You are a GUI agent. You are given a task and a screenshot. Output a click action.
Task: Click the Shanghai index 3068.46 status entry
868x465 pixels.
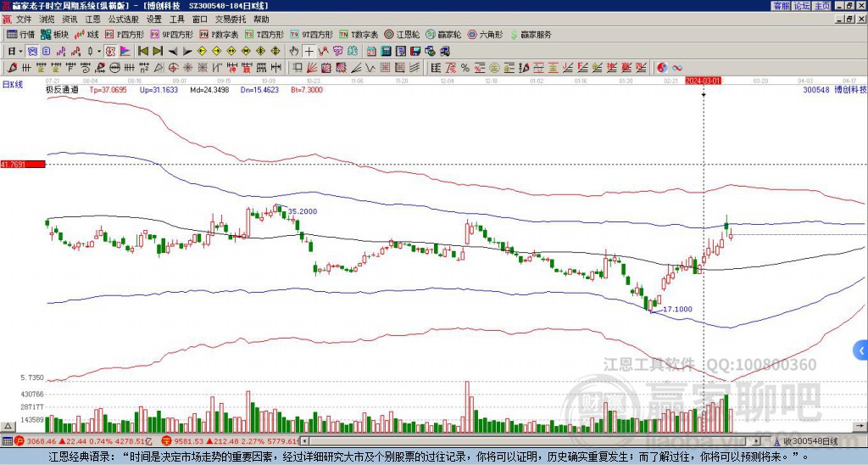tap(84, 441)
